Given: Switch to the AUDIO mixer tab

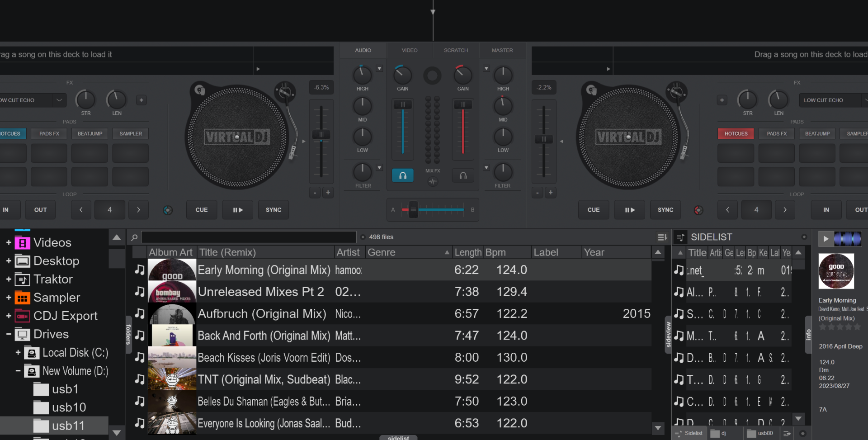Looking at the screenshot, I should pos(363,50).
